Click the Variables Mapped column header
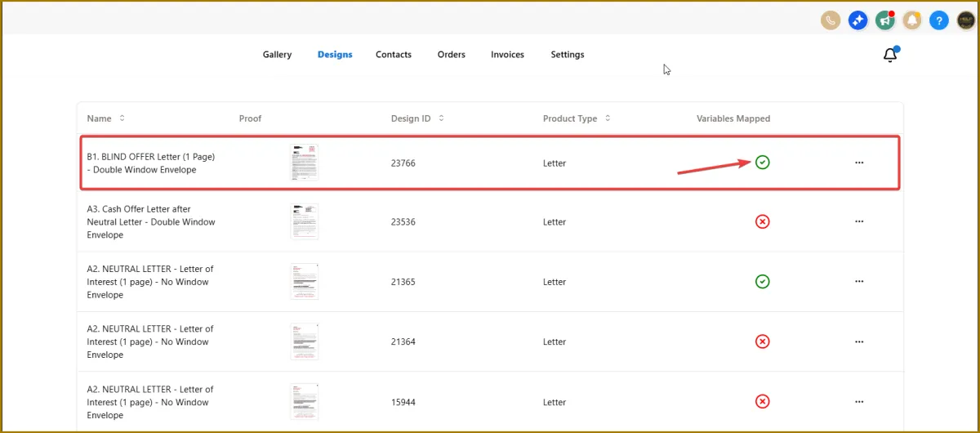This screenshot has height=433, width=980. point(733,118)
